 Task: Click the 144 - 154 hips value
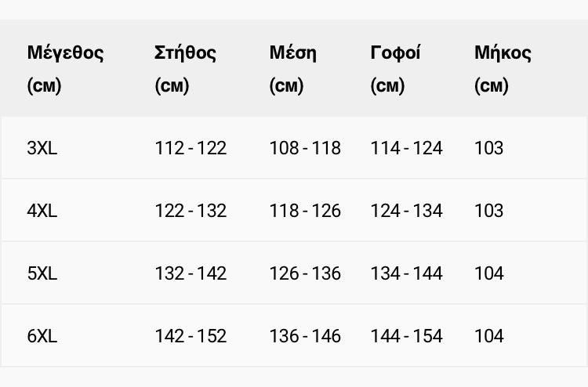(x=406, y=335)
